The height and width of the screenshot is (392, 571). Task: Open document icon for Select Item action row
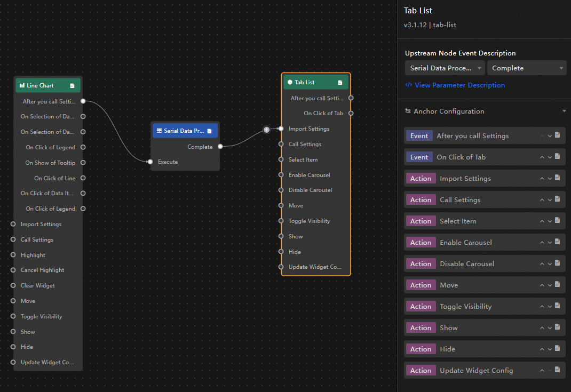point(558,221)
